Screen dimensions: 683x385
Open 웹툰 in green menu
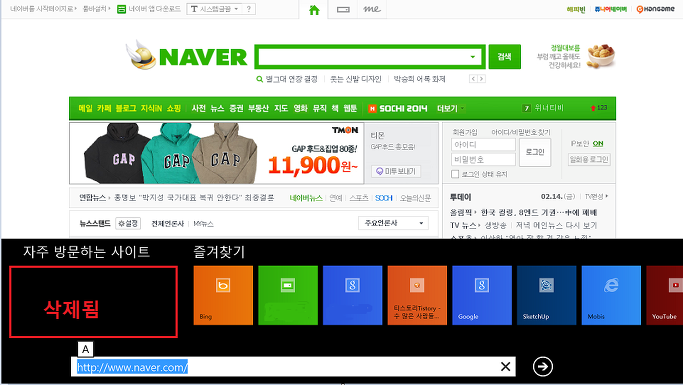point(350,108)
